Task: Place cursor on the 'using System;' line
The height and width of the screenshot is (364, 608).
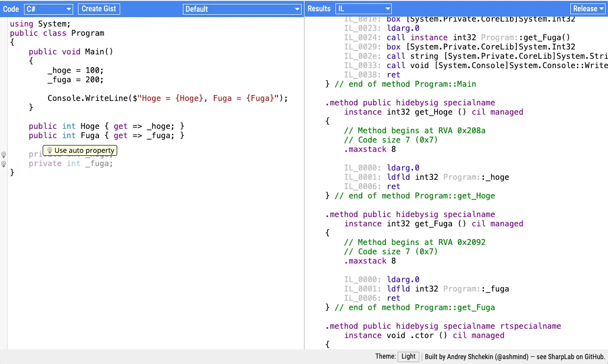Action: (40, 24)
